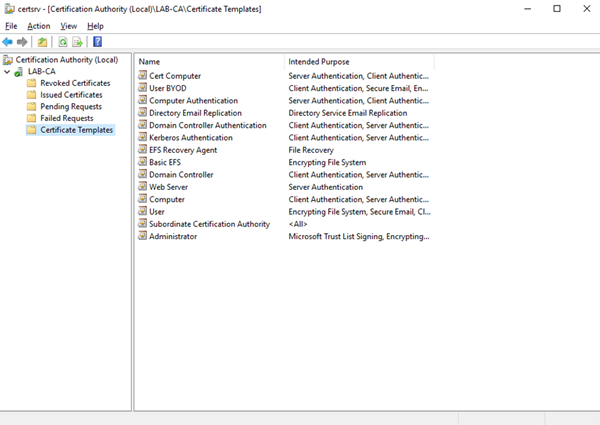Select the Revoked Certificates folder

click(75, 83)
